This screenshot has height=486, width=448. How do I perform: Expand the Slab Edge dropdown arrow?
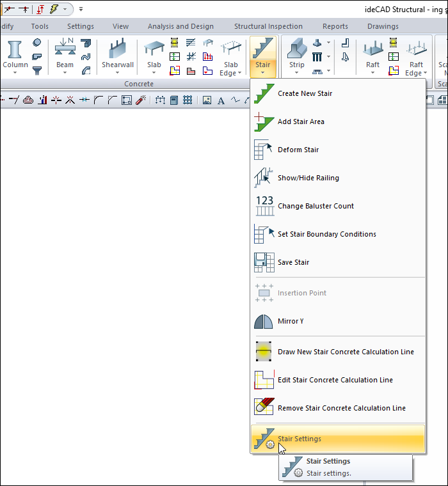click(x=239, y=73)
